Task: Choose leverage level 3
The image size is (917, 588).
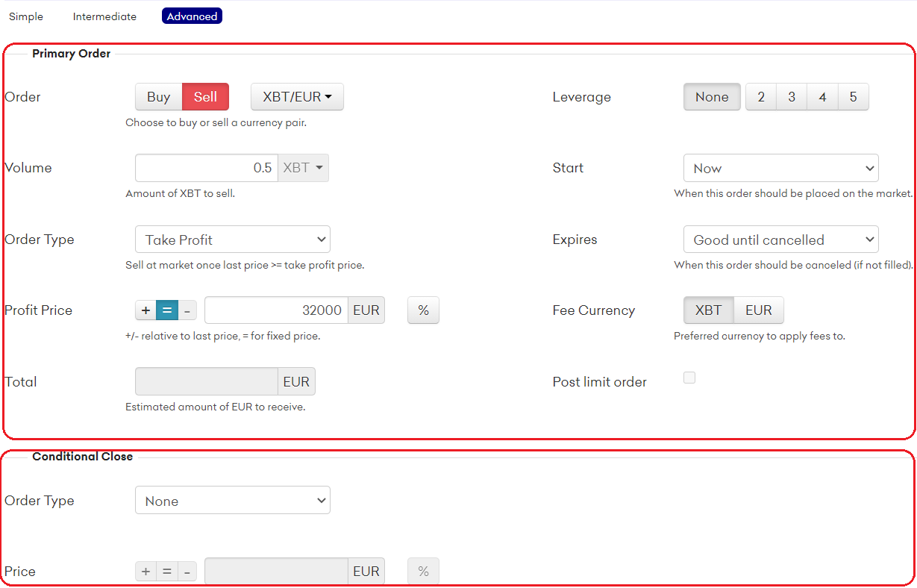Action: tap(792, 97)
